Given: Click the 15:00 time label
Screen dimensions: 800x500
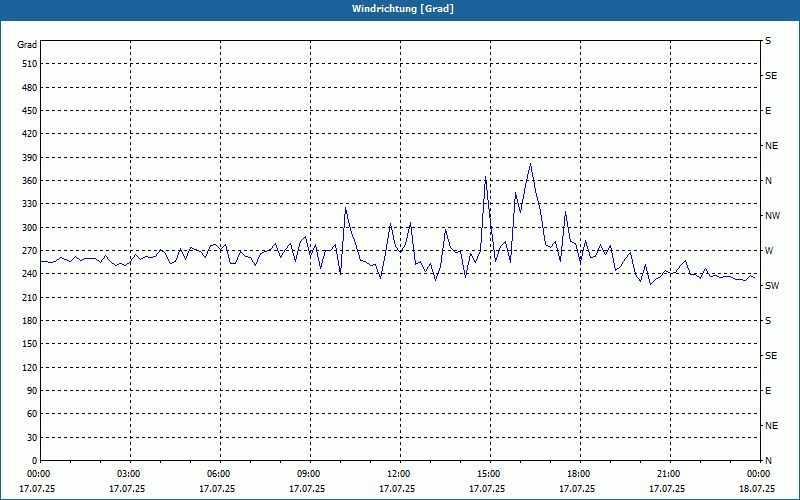Looking at the screenshot, I should click(x=487, y=474).
